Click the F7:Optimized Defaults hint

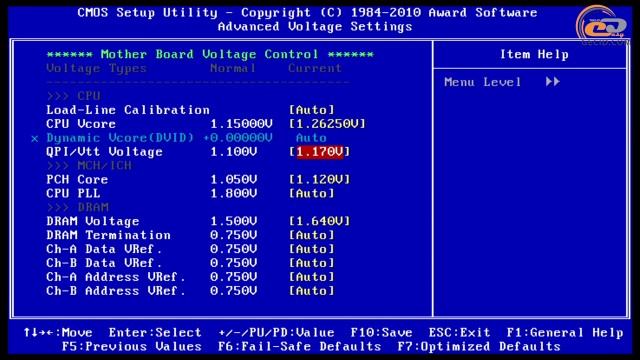(479, 346)
